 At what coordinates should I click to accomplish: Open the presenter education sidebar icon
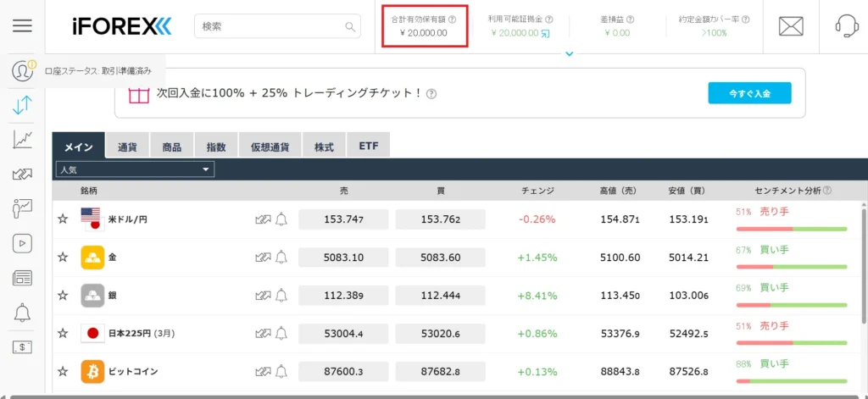coord(22,208)
